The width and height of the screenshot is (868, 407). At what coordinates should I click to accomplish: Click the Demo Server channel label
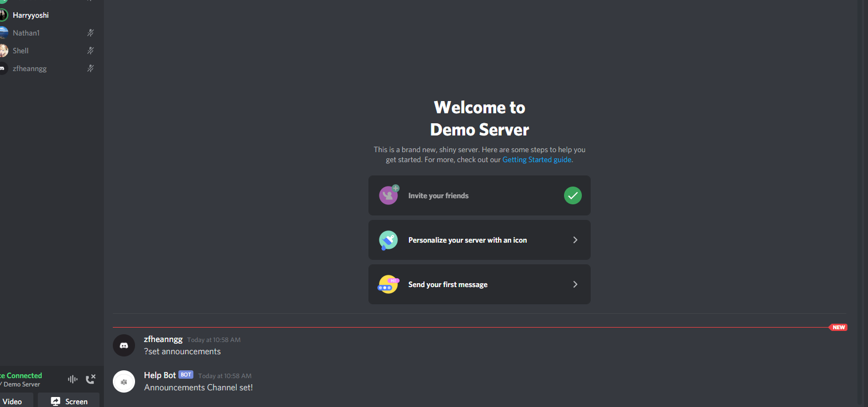tap(21, 384)
